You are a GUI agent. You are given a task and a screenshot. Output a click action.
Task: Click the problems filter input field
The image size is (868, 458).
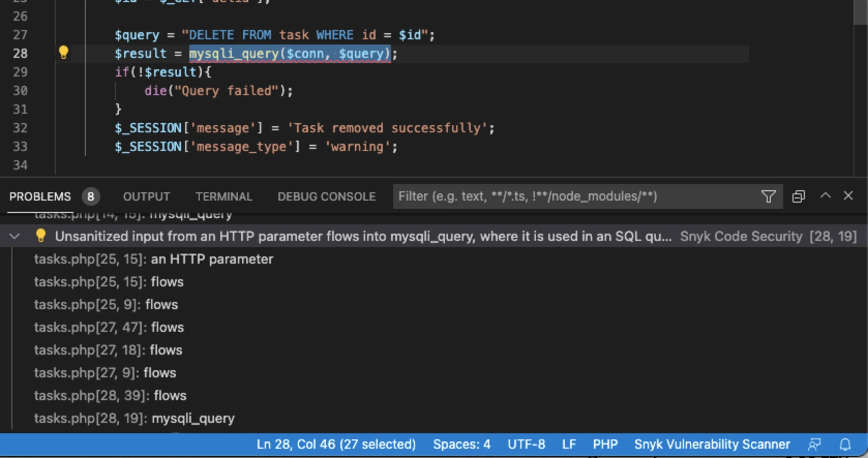click(576, 196)
